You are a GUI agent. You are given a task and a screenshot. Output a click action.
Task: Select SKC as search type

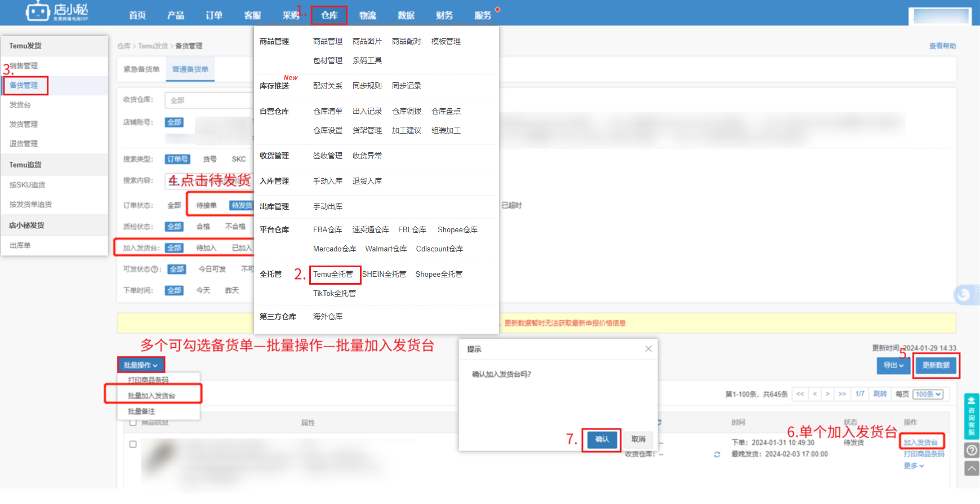pos(239,159)
